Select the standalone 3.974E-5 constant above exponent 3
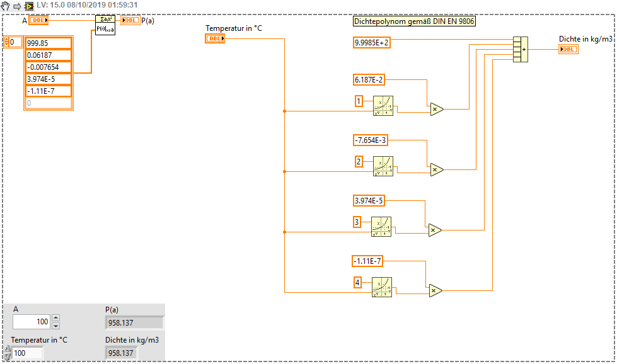This screenshot has width=617, height=364. 369,201
